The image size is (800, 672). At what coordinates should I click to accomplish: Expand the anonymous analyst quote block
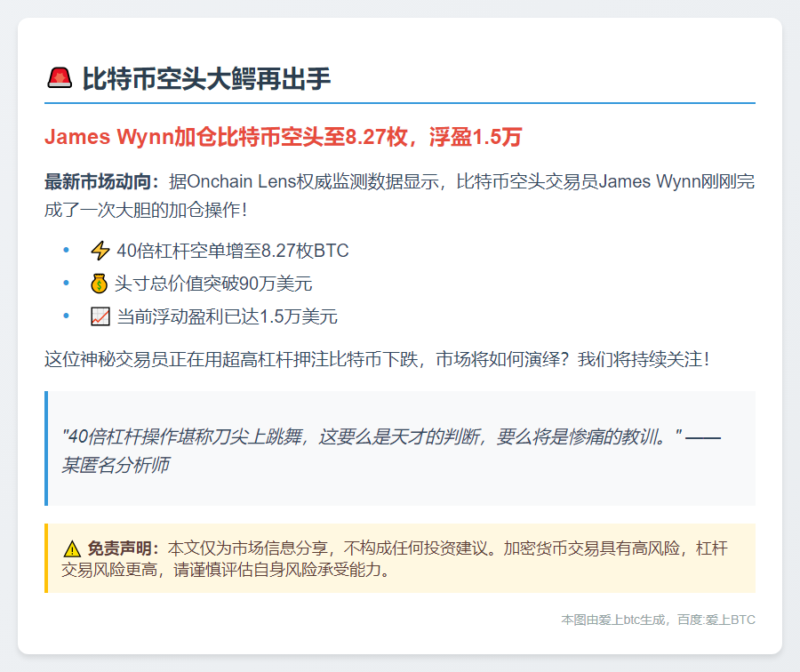[x=400, y=446]
